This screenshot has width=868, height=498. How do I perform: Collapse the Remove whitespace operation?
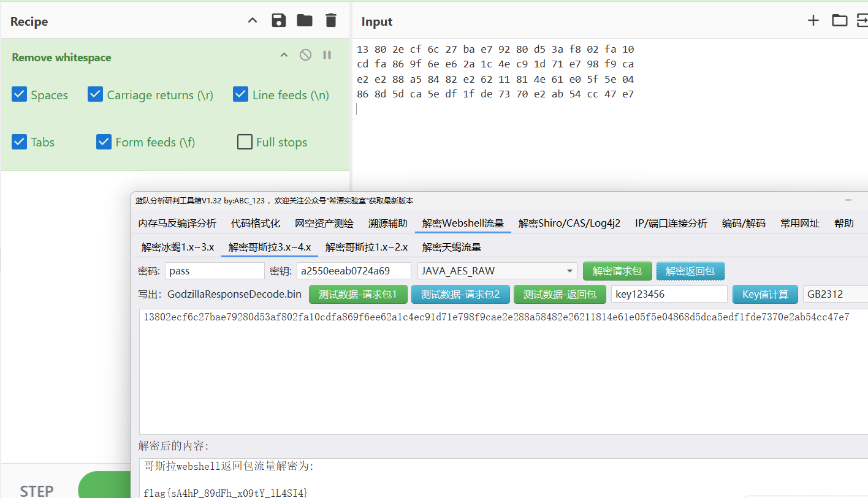pos(284,55)
